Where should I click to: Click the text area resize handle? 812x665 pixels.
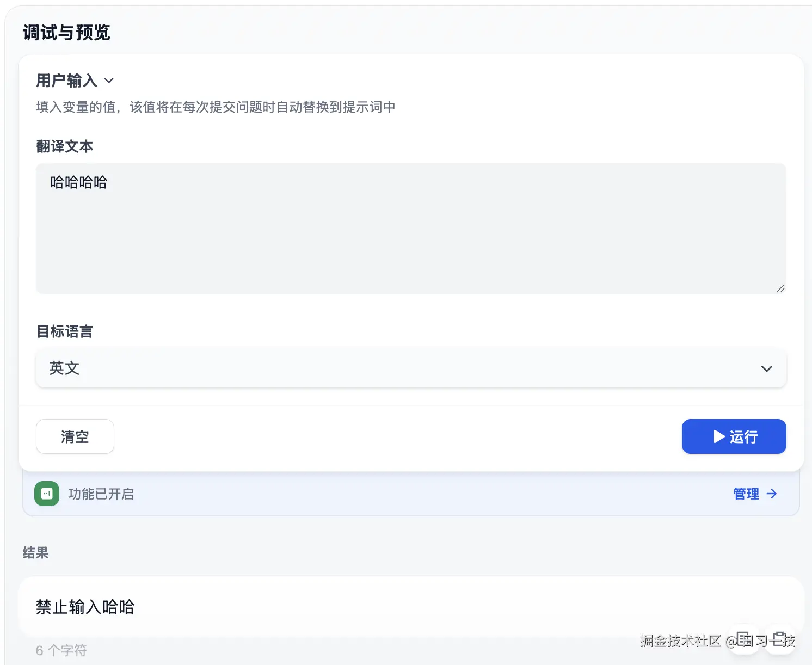[x=780, y=288]
